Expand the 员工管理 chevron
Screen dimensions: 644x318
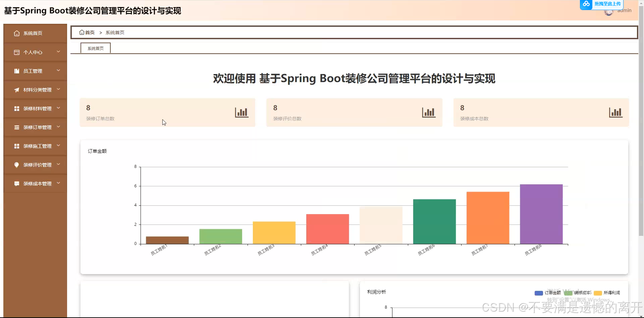(x=58, y=70)
